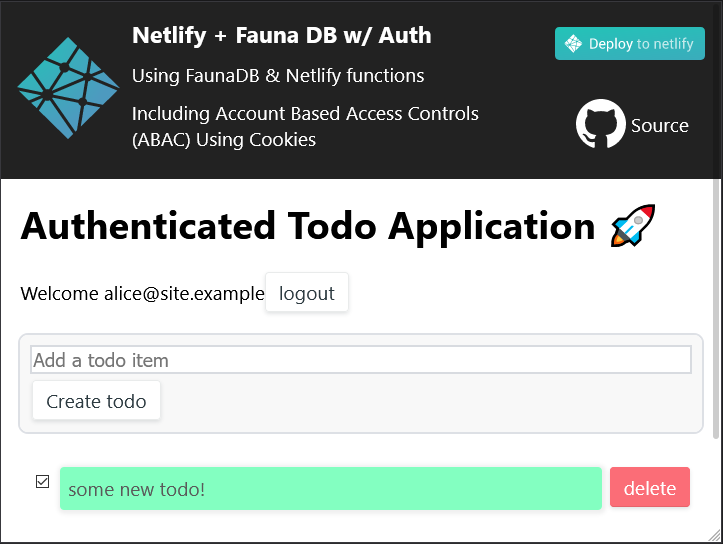This screenshot has height=544, width=723.
Task: Click the window resize grip in corner
Action: 715,536
